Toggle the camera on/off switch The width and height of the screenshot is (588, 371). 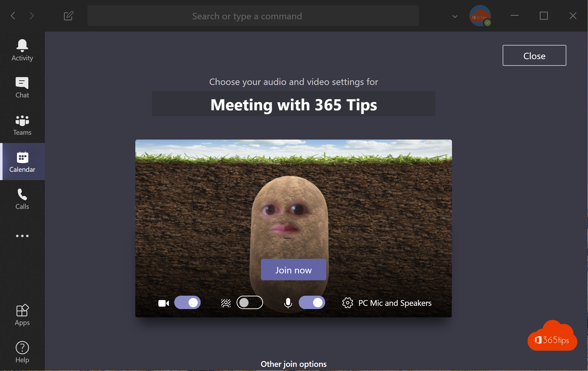(x=187, y=303)
